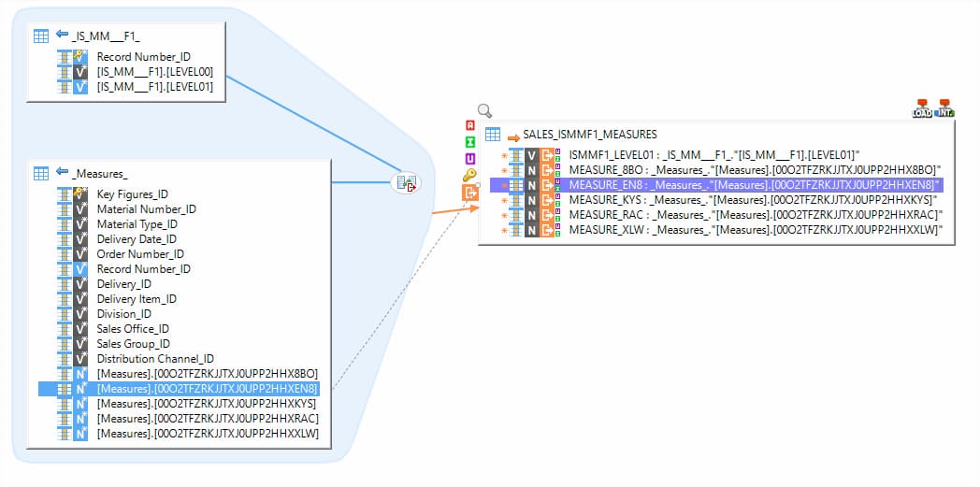The width and height of the screenshot is (980, 487).
Task: Select target row MEASURE_XLW
Action: [x=756, y=230]
